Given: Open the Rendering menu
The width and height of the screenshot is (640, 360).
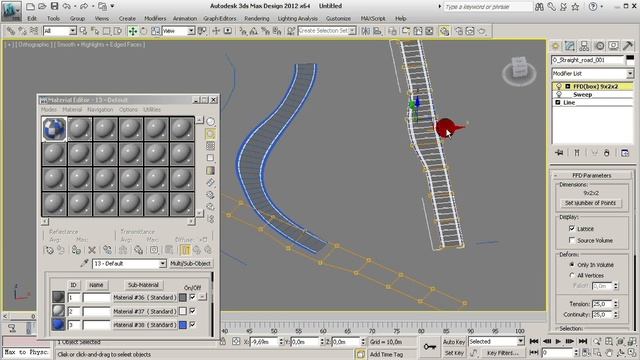Looking at the screenshot, I should click(257, 18).
